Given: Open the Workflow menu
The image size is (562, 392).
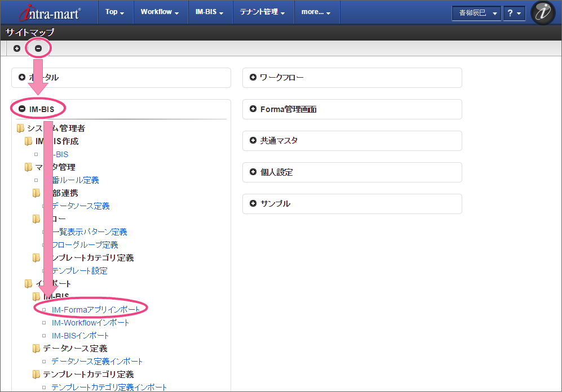Looking at the screenshot, I should 160,12.
